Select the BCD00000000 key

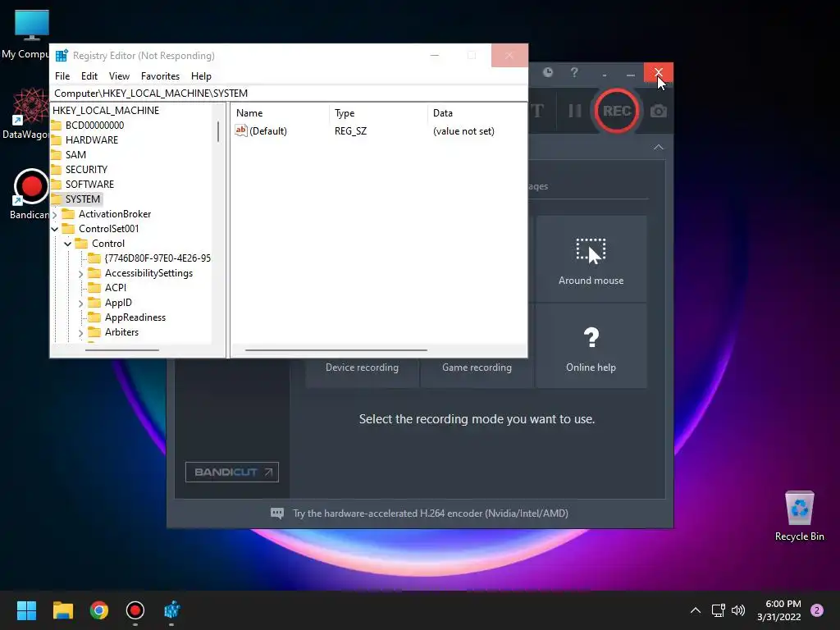point(94,126)
